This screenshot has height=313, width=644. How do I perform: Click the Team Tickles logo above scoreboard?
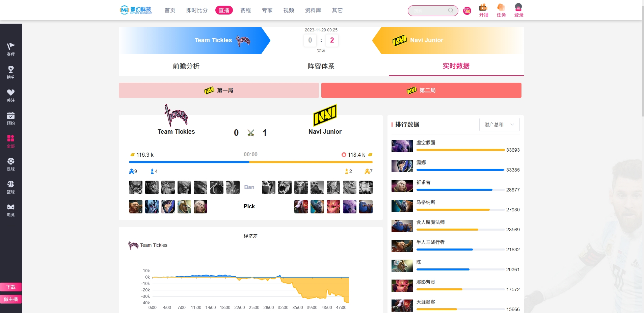(x=176, y=115)
